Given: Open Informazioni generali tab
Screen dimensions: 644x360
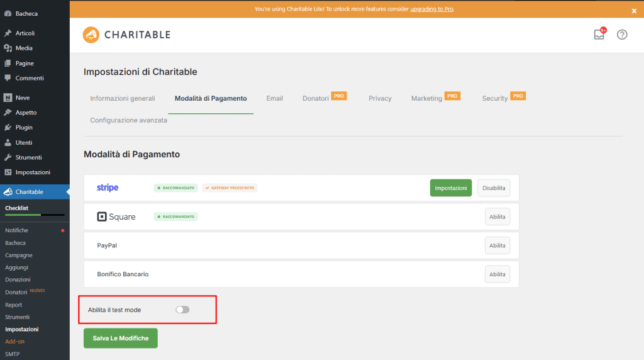Looking at the screenshot, I should pos(123,98).
